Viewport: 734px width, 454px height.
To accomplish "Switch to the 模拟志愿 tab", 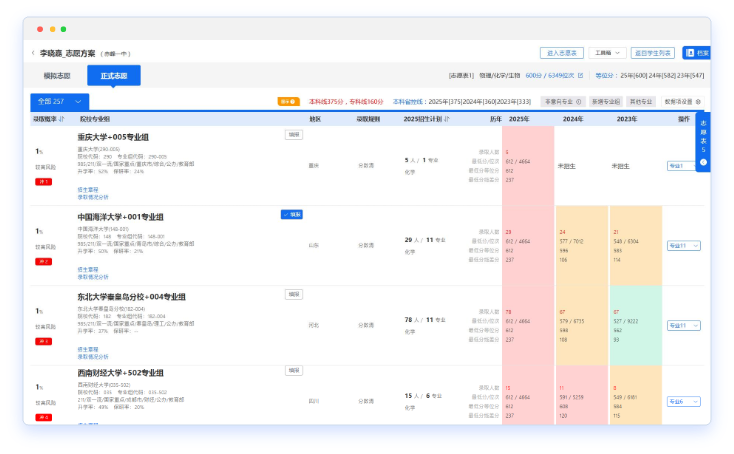I will [x=57, y=76].
